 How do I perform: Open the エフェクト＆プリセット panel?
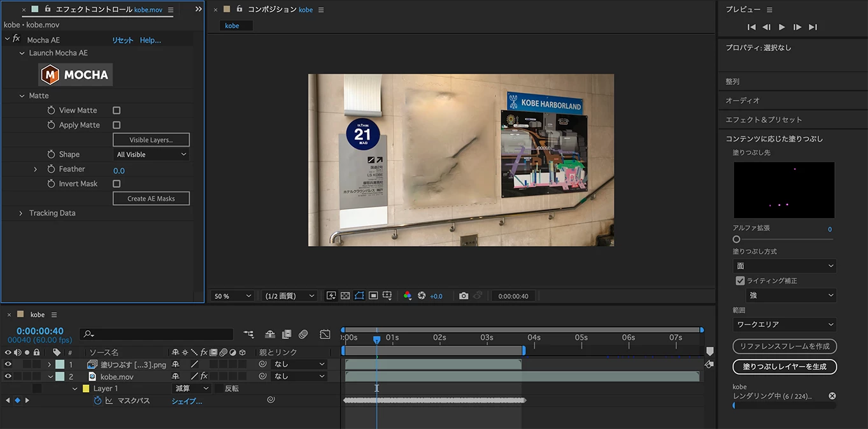coord(764,119)
